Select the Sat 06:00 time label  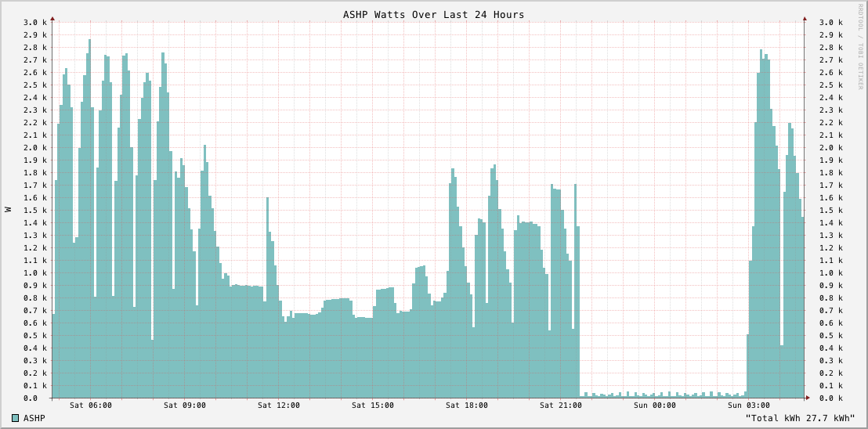point(90,406)
